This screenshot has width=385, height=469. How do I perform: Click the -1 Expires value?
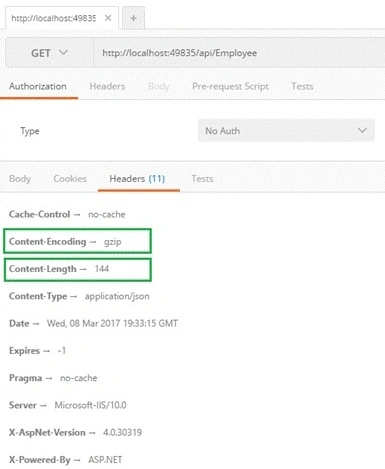[x=62, y=351]
